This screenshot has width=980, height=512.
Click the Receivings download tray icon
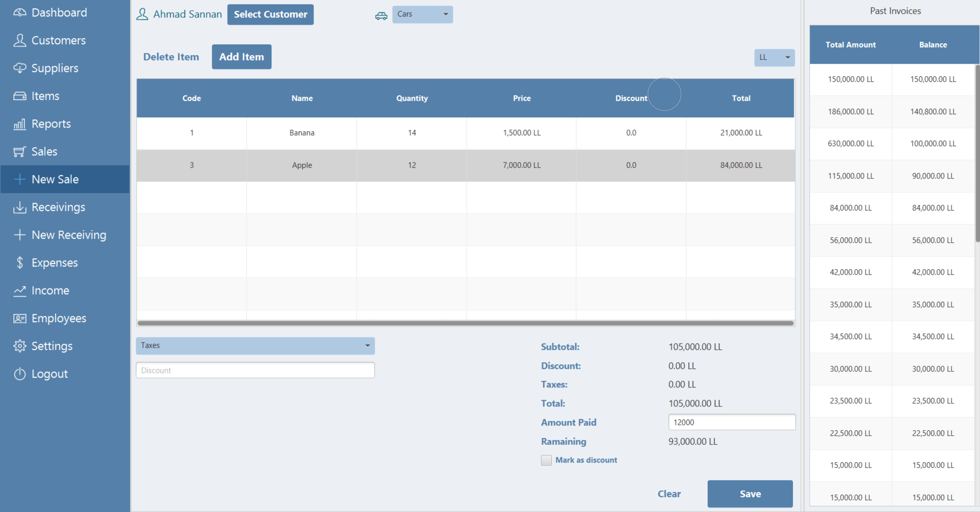[20, 207]
